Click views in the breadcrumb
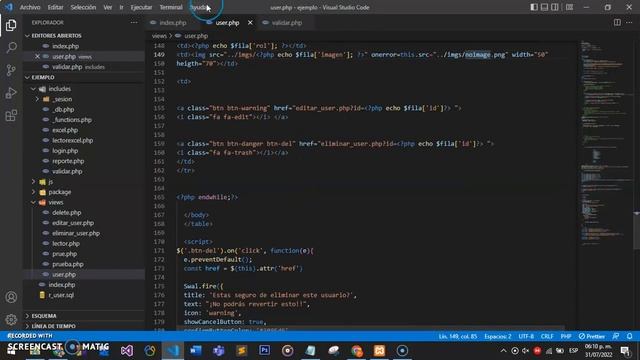Image resolution: width=640 pixels, height=360 pixels. click(159, 36)
